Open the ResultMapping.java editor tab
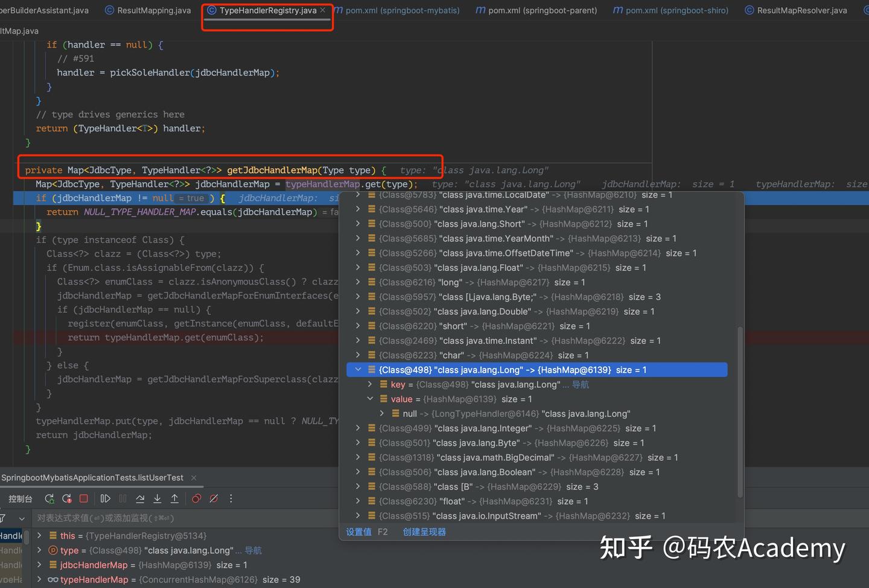 (x=148, y=10)
